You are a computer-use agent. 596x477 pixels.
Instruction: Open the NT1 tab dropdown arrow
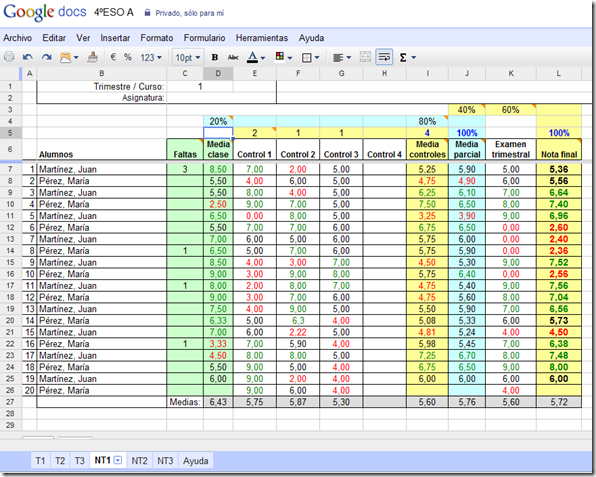click(x=118, y=461)
